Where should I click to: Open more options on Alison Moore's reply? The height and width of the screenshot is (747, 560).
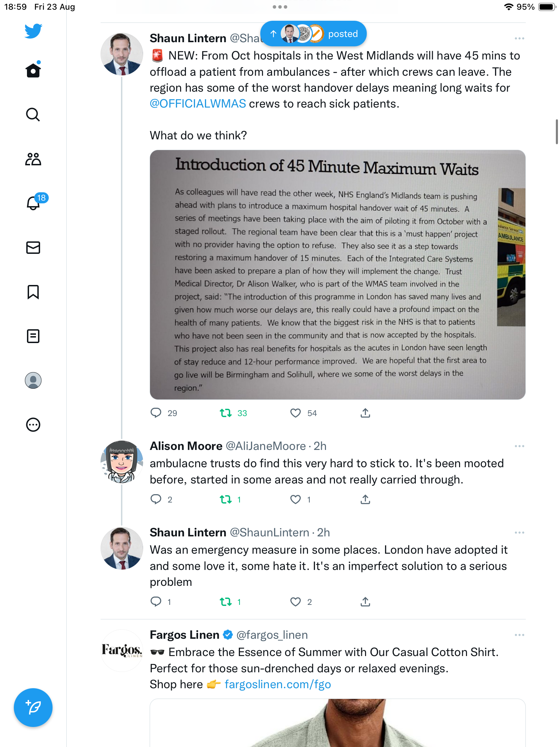pyautogui.click(x=519, y=446)
